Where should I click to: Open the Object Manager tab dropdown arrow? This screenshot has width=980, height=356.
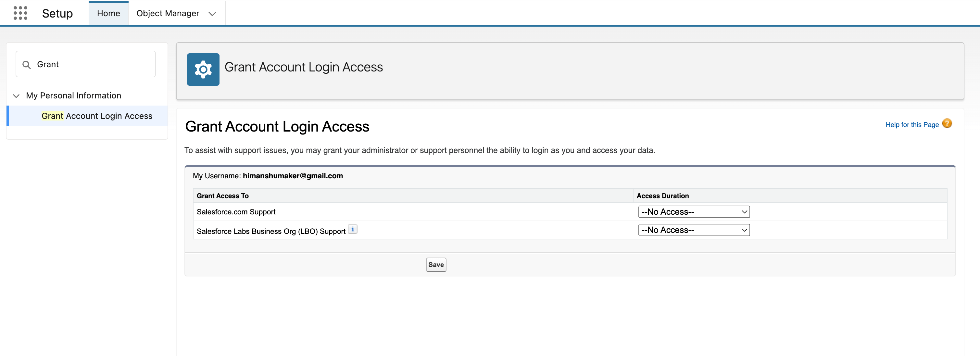click(x=212, y=14)
